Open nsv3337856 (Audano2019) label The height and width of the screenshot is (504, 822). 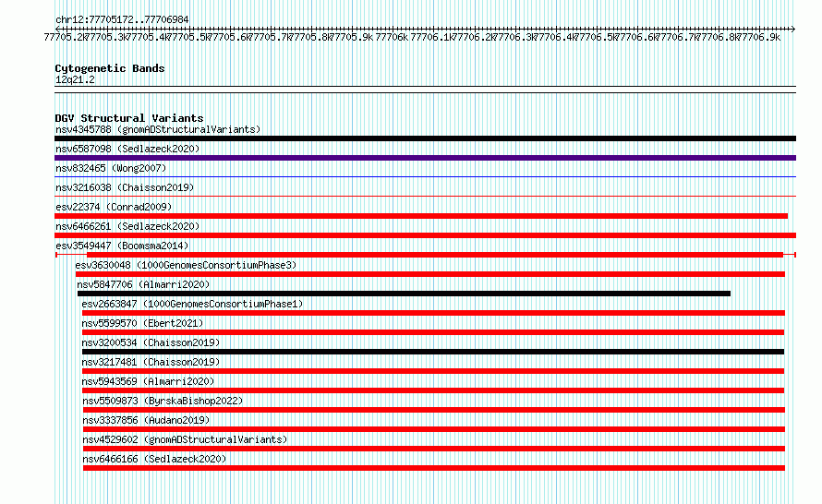pyautogui.click(x=146, y=420)
